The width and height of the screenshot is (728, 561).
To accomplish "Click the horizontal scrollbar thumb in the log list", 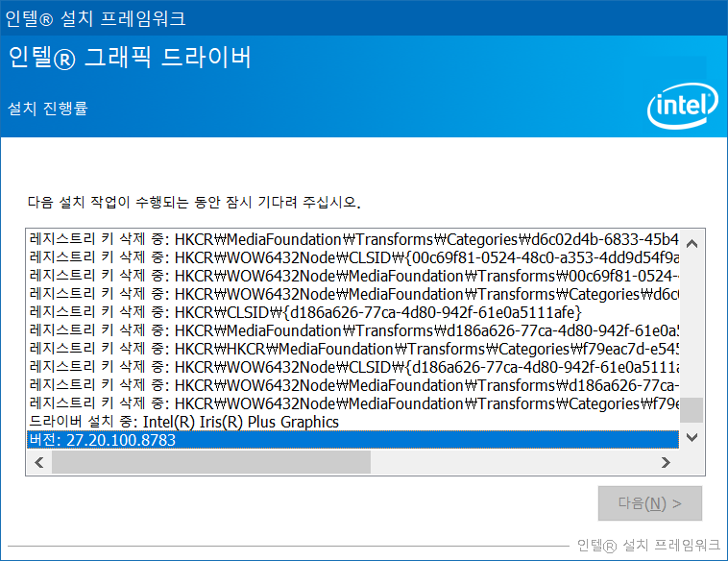I will (211, 462).
